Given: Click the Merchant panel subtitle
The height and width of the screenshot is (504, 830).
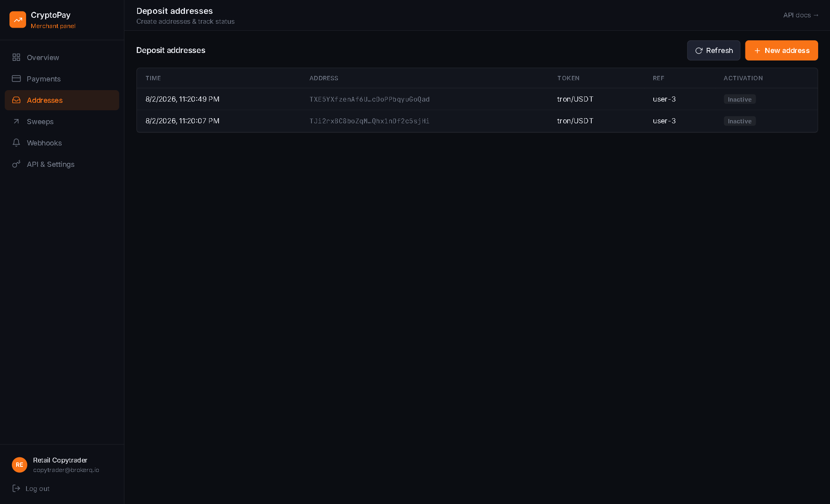Looking at the screenshot, I should coord(53,26).
